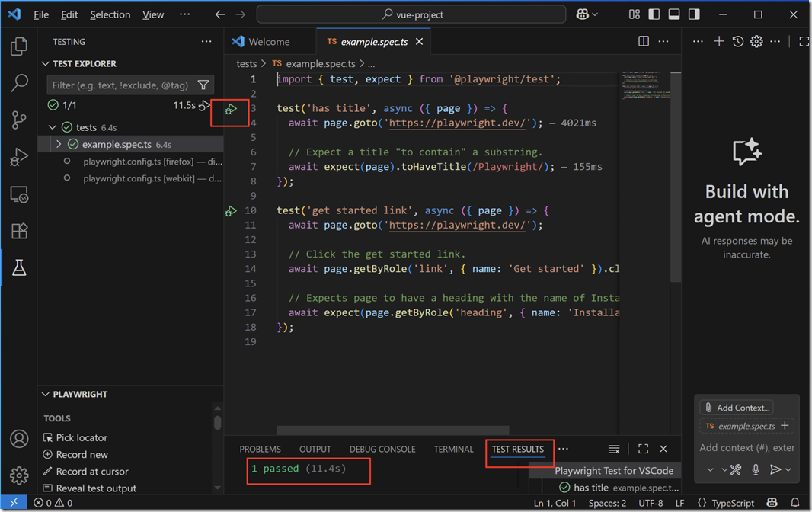This screenshot has width=812, height=512.
Task: Open Copilot icon in title bar
Action: [x=582, y=14]
